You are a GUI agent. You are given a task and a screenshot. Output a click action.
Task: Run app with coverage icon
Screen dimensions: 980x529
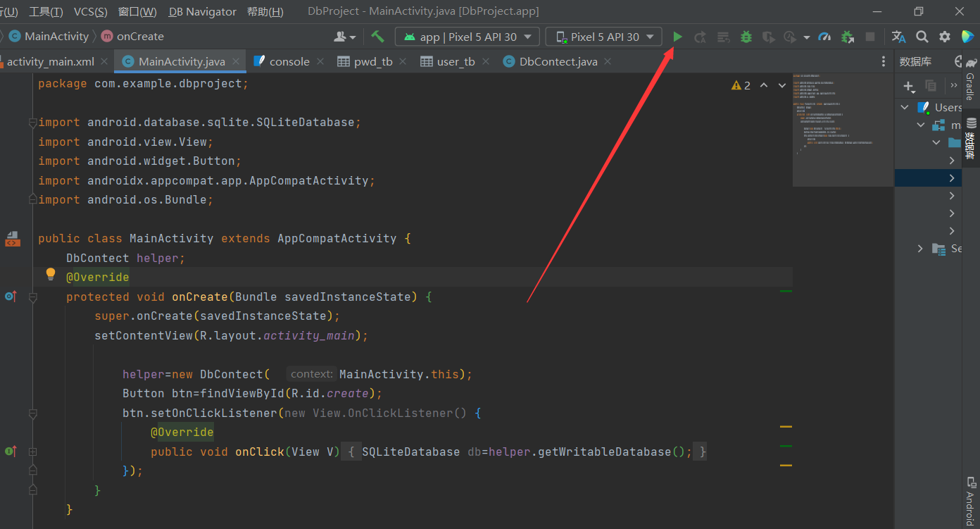point(769,37)
